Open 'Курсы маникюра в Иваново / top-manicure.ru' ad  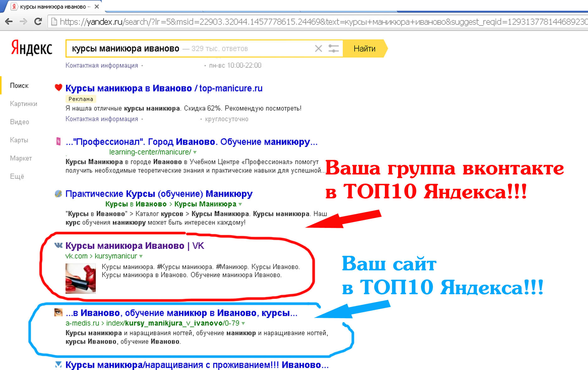point(164,88)
